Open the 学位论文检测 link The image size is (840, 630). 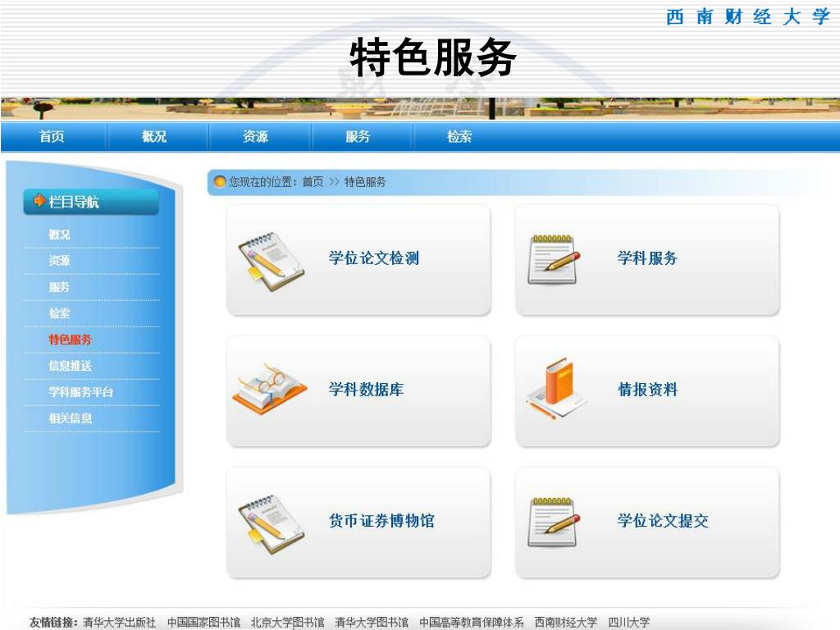[x=374, y=258]
